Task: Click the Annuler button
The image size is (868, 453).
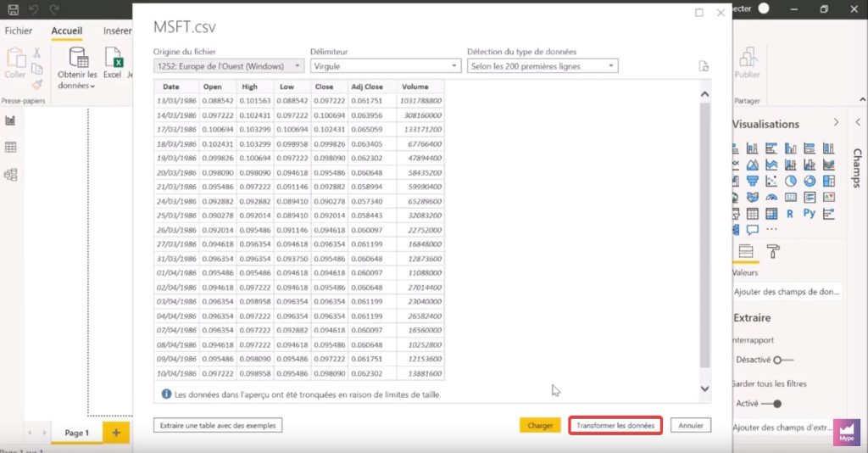Action: (691, 425)
